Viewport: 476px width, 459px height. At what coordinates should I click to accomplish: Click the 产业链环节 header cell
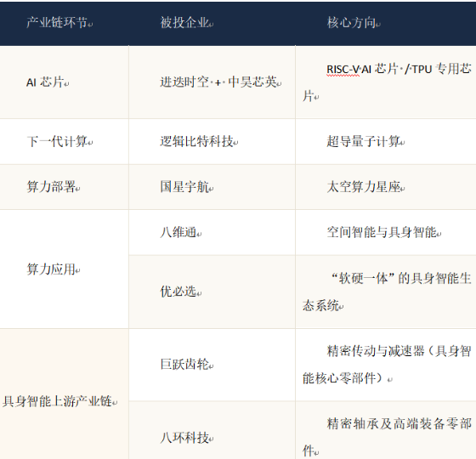coord(64,24)
